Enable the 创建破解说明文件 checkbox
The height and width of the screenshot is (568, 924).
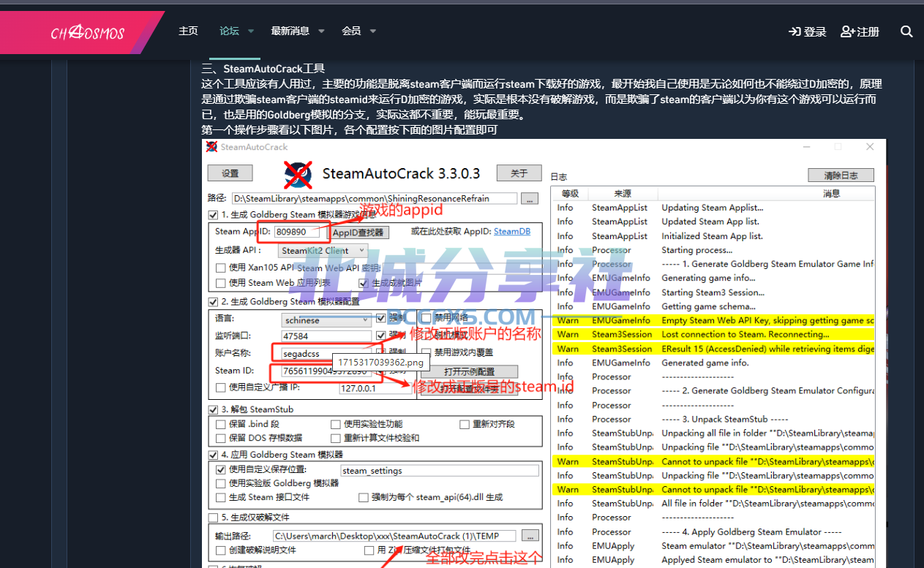[x=221, y=550]
